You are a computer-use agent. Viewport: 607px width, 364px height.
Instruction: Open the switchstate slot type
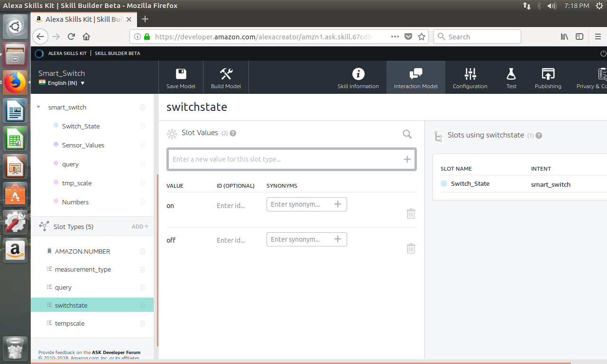tap(92, 305)
